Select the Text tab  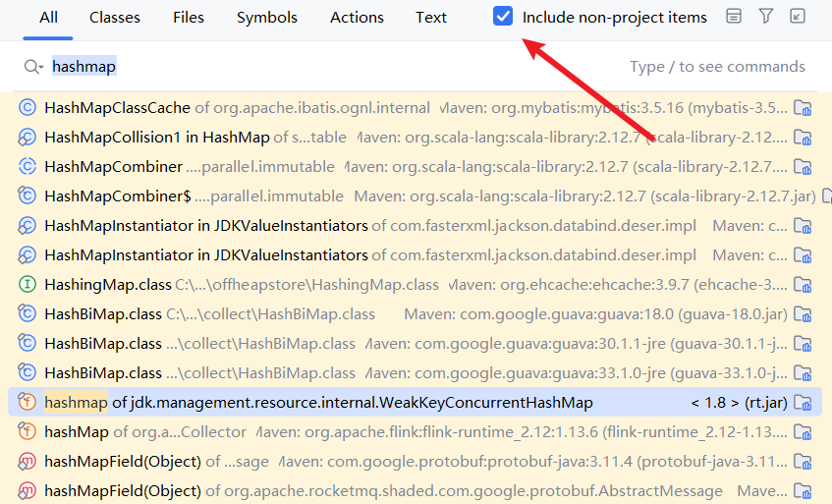[431, 18]
